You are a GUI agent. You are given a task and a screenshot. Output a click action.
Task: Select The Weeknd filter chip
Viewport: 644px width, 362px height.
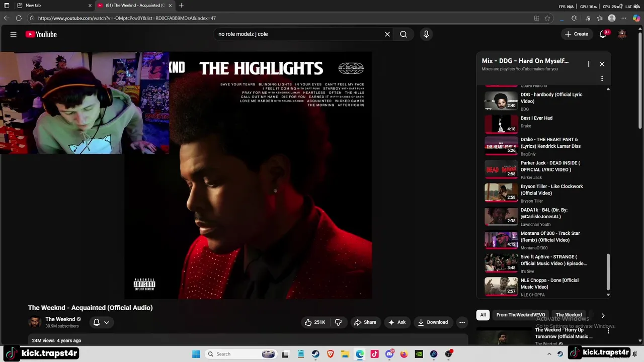pyautogui.click(x=569, y=315)
